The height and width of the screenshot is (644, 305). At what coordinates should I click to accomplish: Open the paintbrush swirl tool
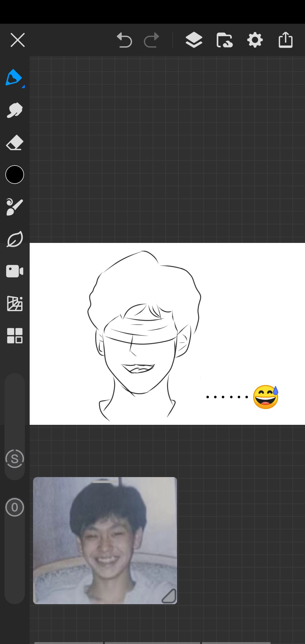point(14,207)
